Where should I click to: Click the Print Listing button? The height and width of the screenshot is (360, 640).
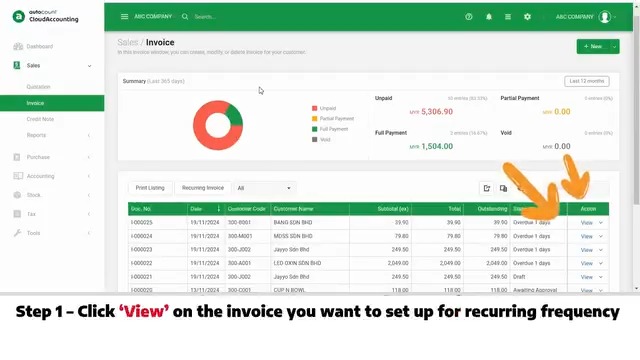click(x=150, y=188)
